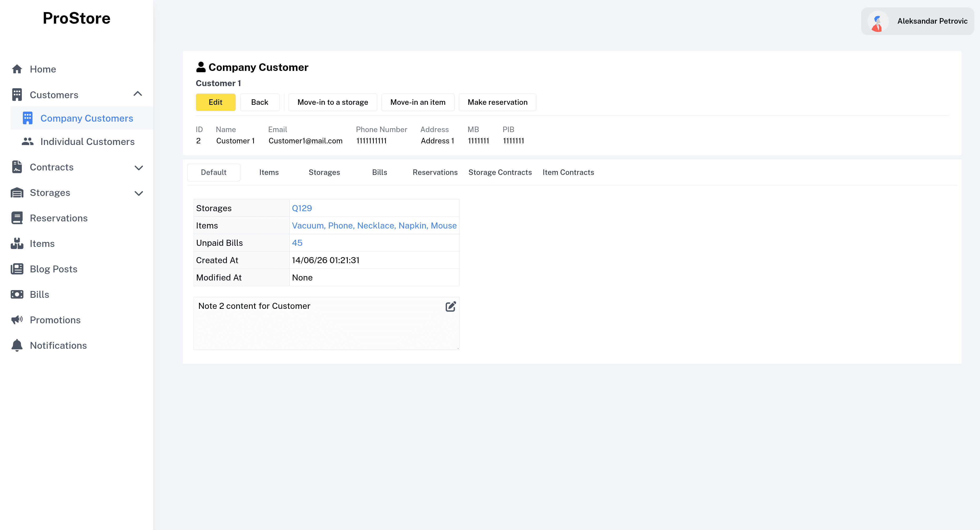Screen dimensions: 980x530
Task: Click the Home house icon
Action: click(17, 69)
